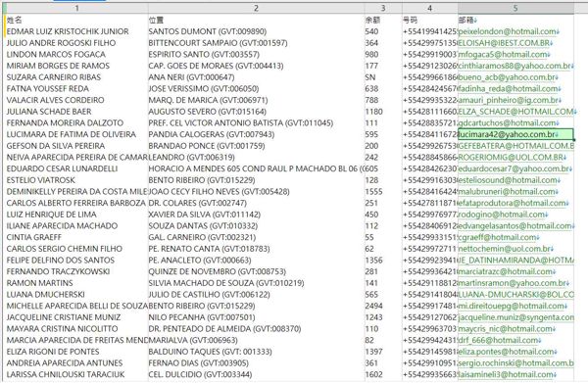Open email link lucimara42@yahoo.com.br
The width and height of the screenshot is (588, 383).
click(507, 134)
